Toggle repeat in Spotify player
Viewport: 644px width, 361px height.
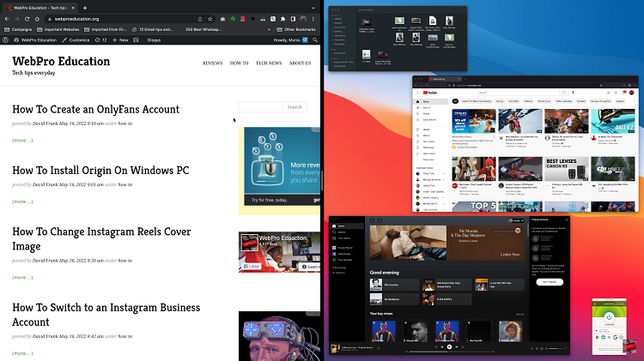tap(463, 347)
